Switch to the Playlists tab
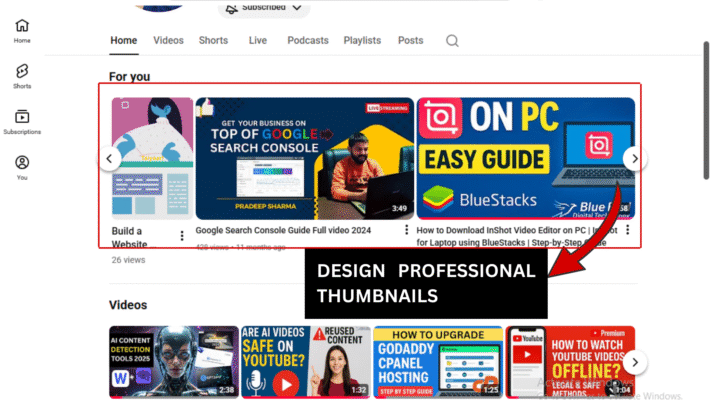The height and width of the screenshot is (400, 711). pos(362,40)
